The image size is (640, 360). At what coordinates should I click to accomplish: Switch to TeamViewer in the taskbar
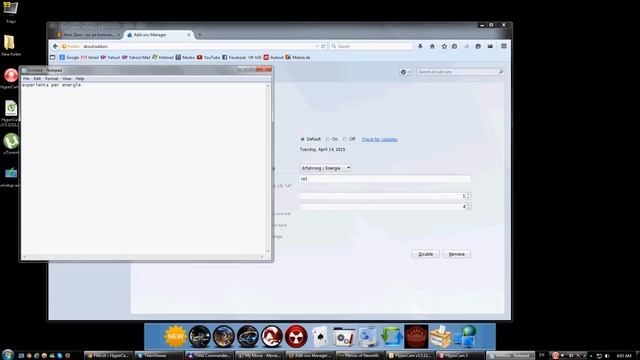(158, 356)
